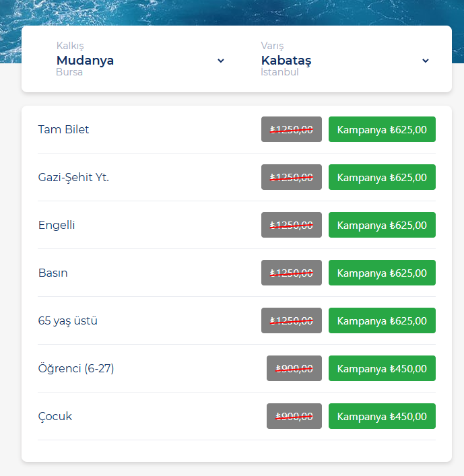
Task: Click the Gazi-Şehit Yt. ticket label
Action: (x=73, y=177)
